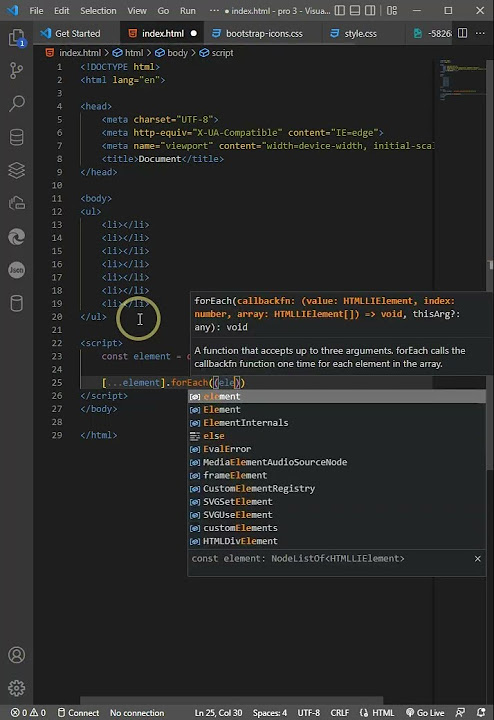
Task: Toggle panel layout icon
Action: (355, 10)
